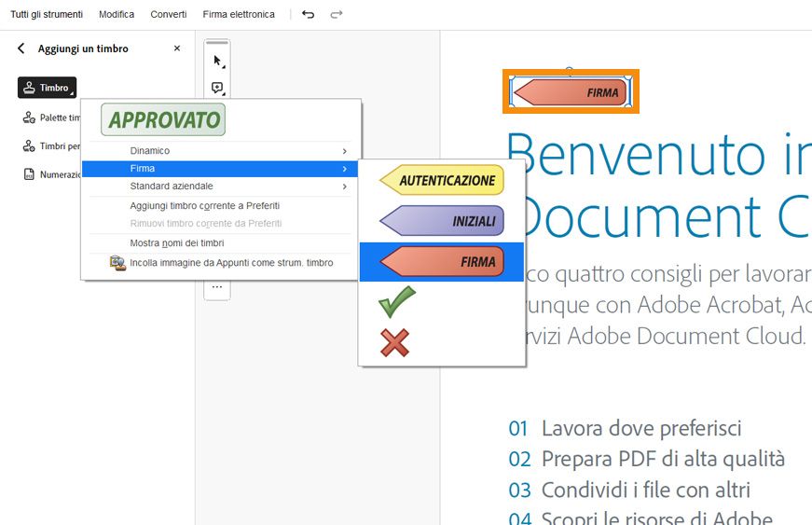The width and height of the screenshot is (812, 525).
Task: Select the yellow AUTENTICAZIONE stamp
Action: tap(442, 180)
